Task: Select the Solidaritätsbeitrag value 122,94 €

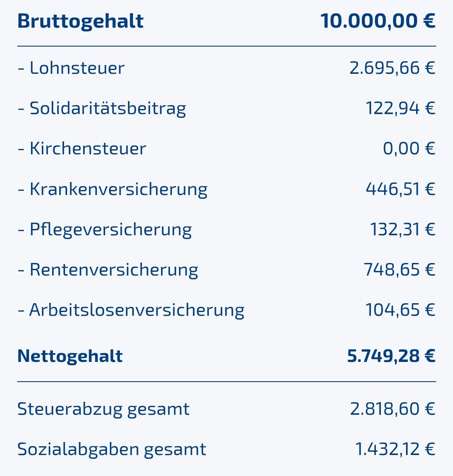Action: 400,108
